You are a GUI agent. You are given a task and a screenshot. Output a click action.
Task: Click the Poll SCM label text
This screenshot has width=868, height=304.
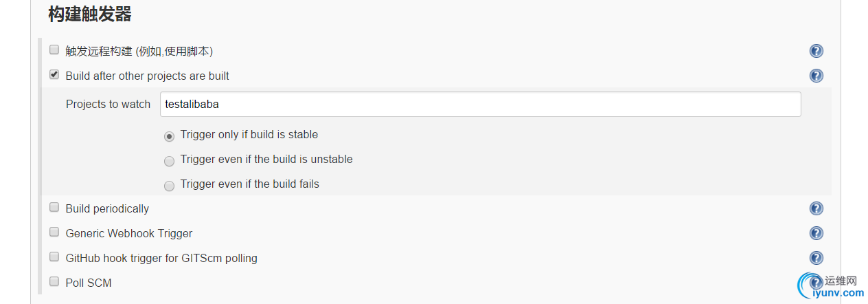89,283
